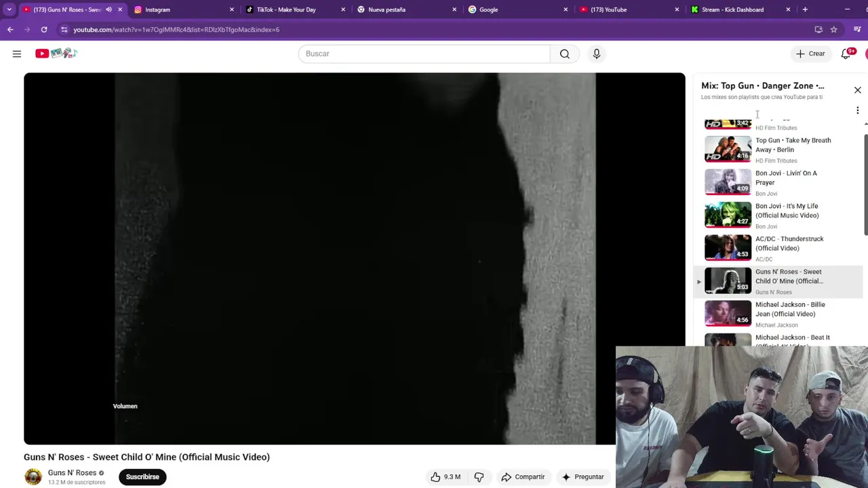This screenshot has width=868, height=488.
Task: Dislike the video with thumbs-down icon
Action: pyautogui.click(x=479, y=477)
